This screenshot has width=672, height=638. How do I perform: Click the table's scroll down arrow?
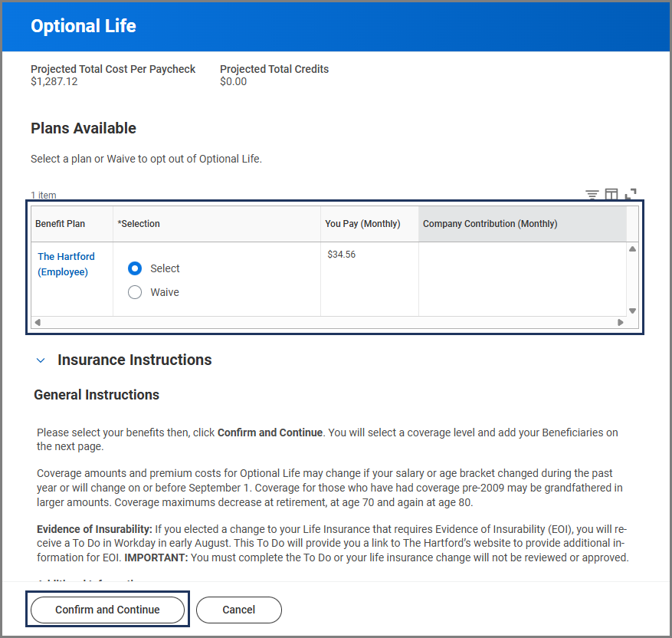(x=632, y=311)
